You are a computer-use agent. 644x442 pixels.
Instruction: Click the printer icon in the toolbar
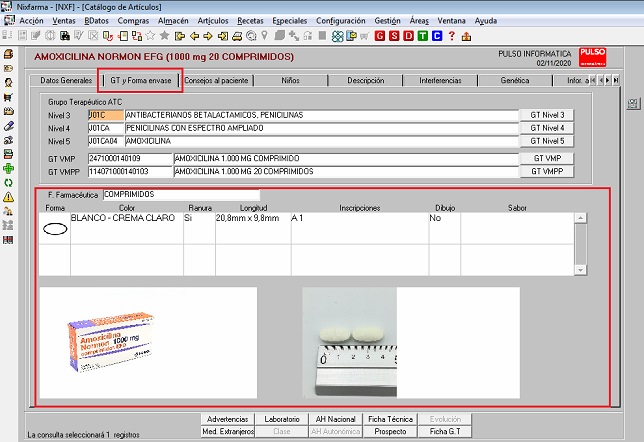click(237, 36)
